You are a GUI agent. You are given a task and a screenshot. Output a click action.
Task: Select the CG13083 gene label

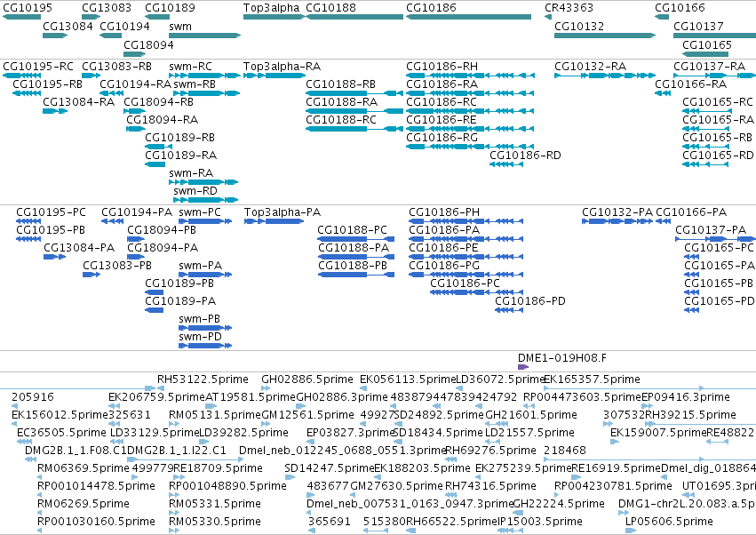click(107, 8)
